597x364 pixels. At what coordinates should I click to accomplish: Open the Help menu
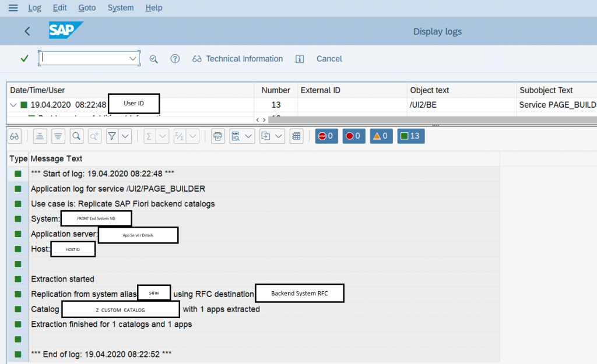click(154, 8)
